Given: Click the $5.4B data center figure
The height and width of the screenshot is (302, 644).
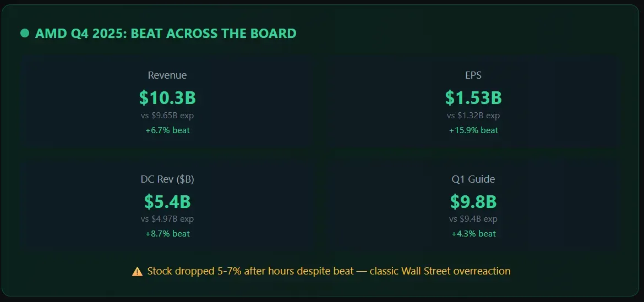Looking at the screenshot, I should point(167,202).
